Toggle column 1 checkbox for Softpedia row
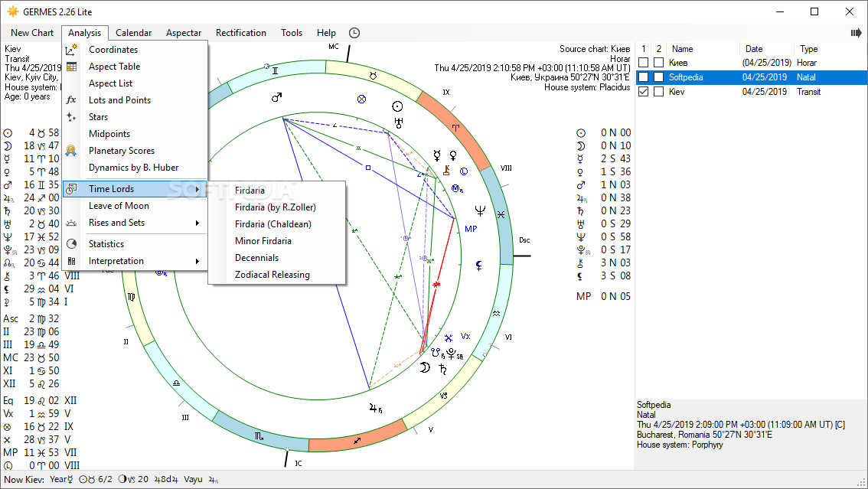 [643, 77]
